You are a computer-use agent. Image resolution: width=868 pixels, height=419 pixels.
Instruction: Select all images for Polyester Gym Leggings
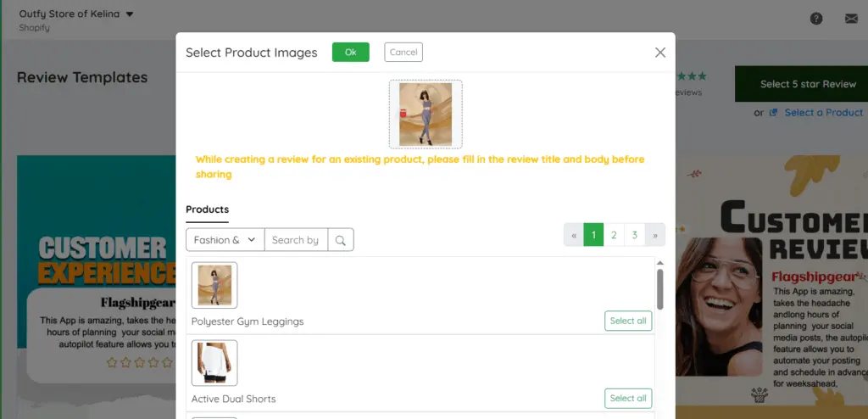(x=628, y=321)
